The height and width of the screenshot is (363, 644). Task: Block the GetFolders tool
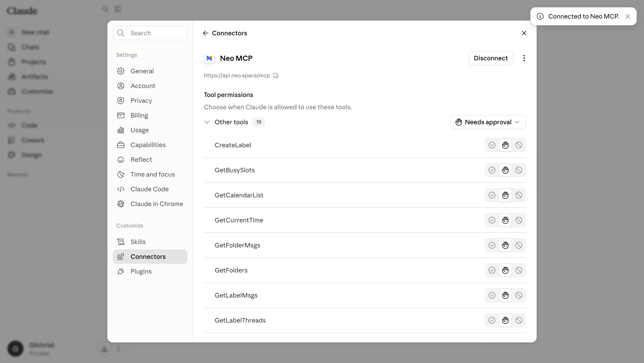point(519,270)
